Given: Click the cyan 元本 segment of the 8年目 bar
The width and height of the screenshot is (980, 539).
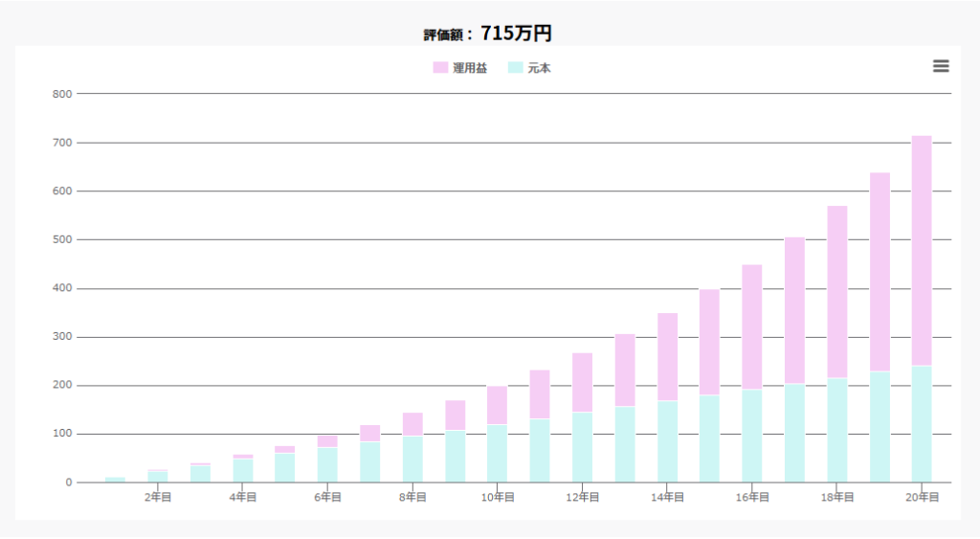Looking at the screenshot, I should (x=412, y=459).
